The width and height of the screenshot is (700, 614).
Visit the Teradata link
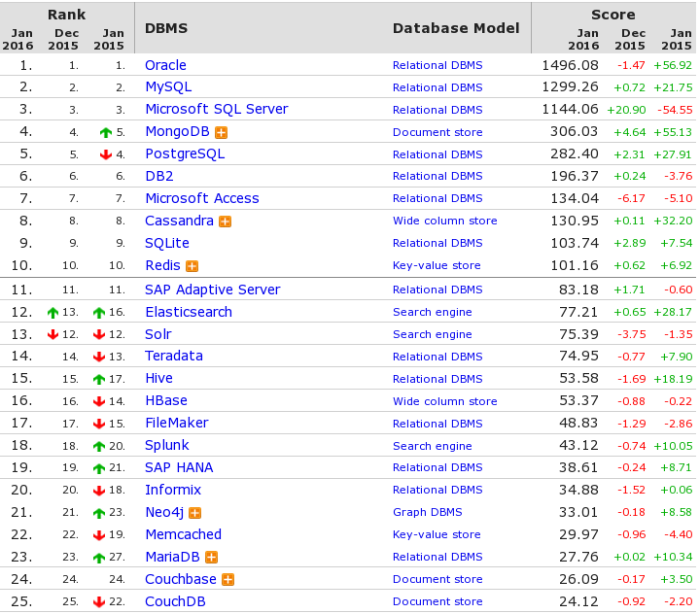click(x=174, y=357)
